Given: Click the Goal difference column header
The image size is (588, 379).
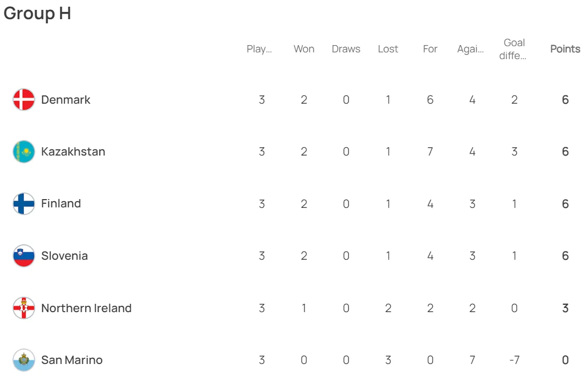Looking at the screenshot, I should (513, 49).
